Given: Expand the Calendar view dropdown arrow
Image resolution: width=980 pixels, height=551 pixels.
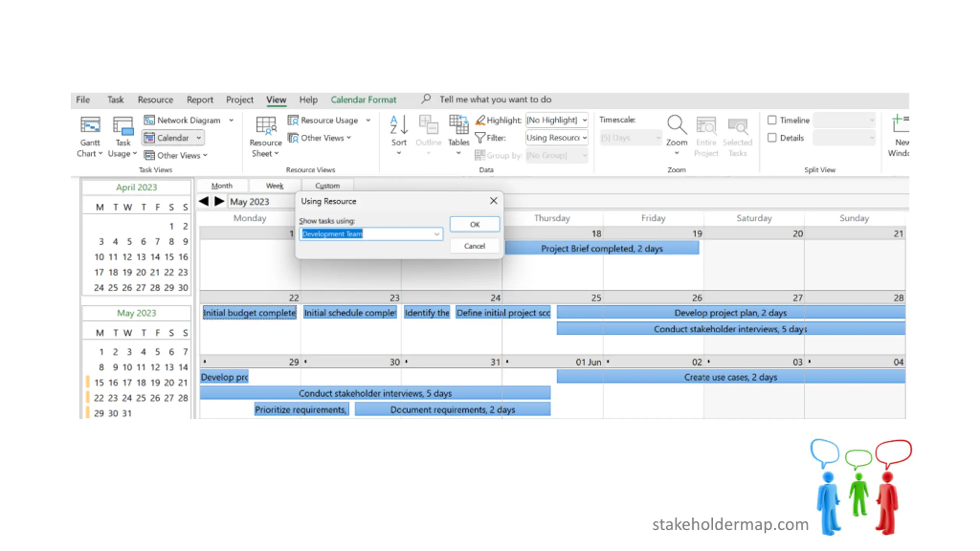Looking at the screenshot, I should tap(199, 138).
